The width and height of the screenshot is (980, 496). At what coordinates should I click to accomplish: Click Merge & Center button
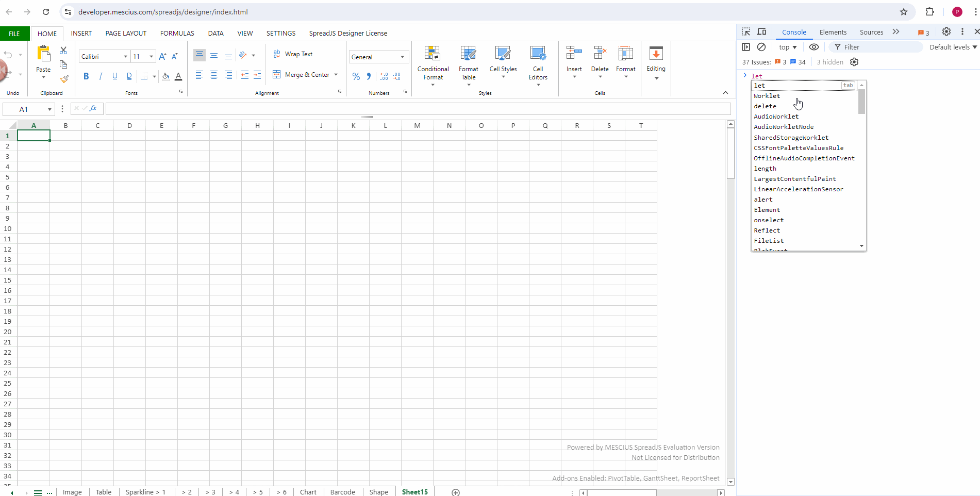pos(301,75)
